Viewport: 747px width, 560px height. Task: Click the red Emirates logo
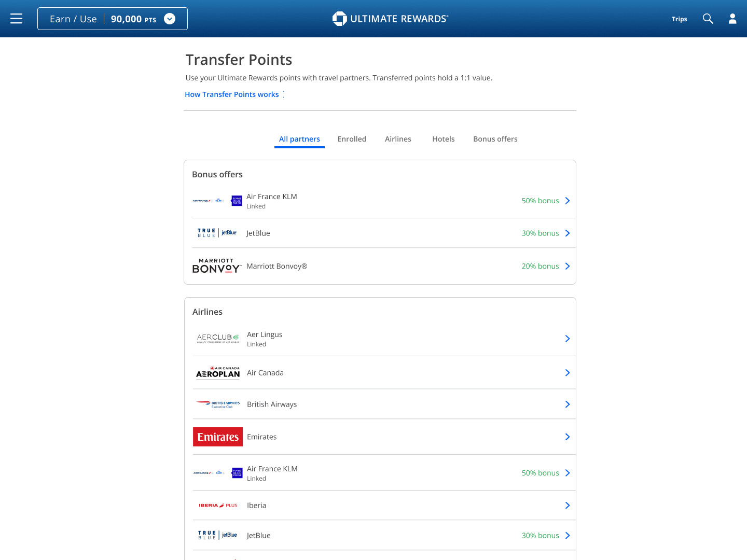(218, 437)
